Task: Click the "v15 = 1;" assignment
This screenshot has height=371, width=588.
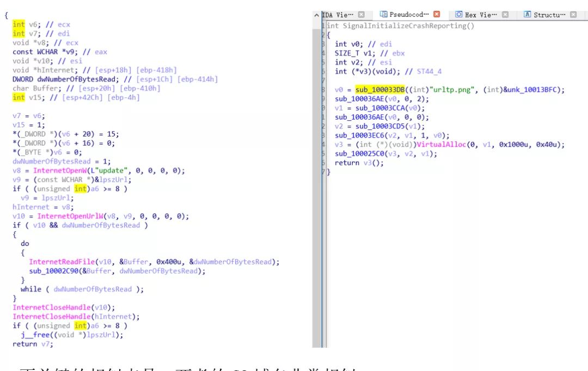Action: (x=29, y=125)
